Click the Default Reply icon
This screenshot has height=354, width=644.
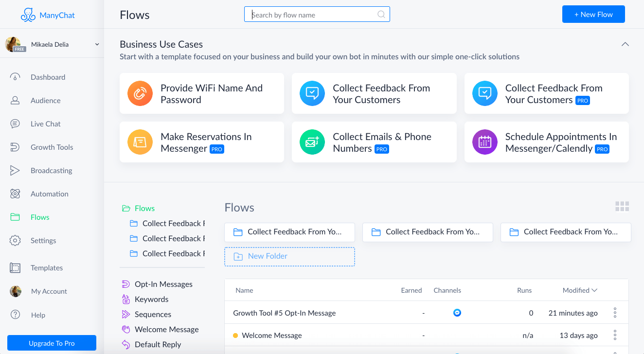(126, 344)
